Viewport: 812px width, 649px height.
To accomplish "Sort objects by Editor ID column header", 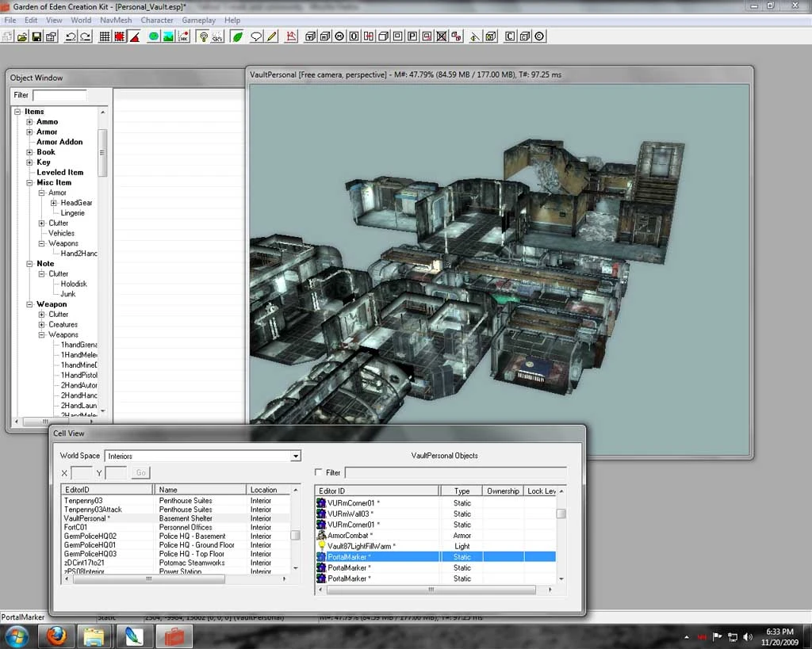I will [377, 491].
